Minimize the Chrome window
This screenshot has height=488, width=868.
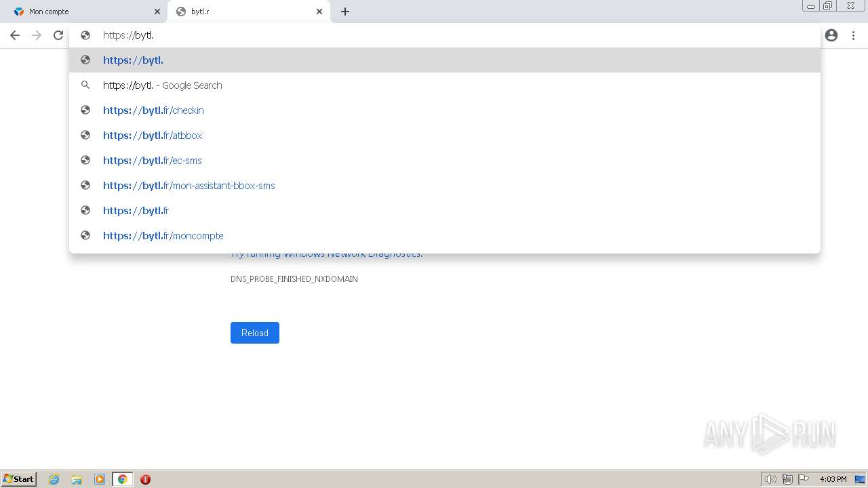tap(810, 6)
